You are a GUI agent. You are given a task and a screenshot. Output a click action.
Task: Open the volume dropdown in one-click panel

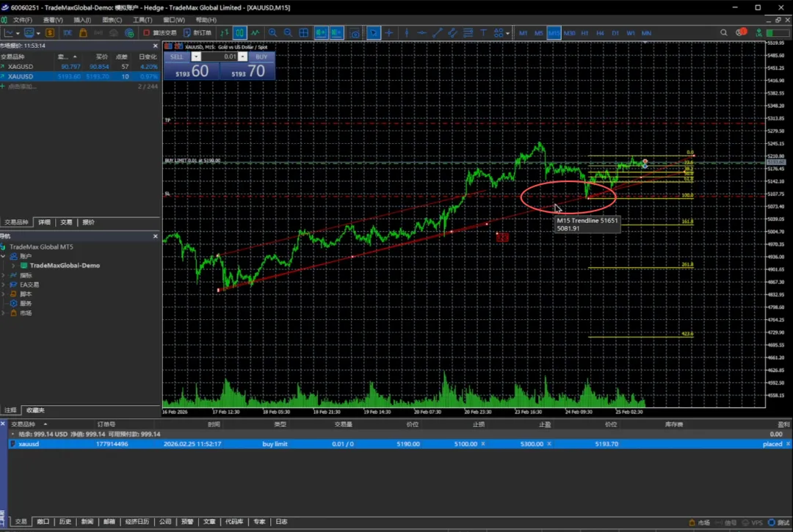coord(243,57)
